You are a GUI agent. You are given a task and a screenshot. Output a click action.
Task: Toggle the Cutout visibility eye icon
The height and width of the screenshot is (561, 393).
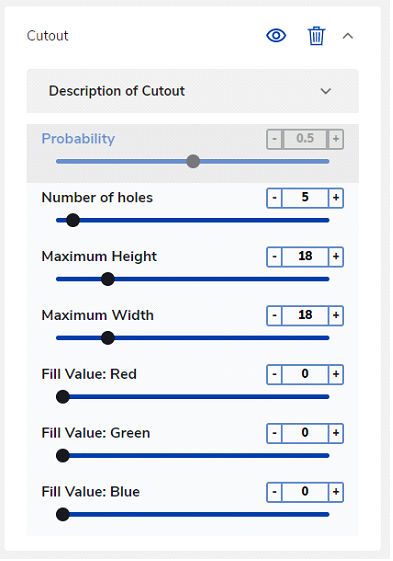(x=276, y=36)
